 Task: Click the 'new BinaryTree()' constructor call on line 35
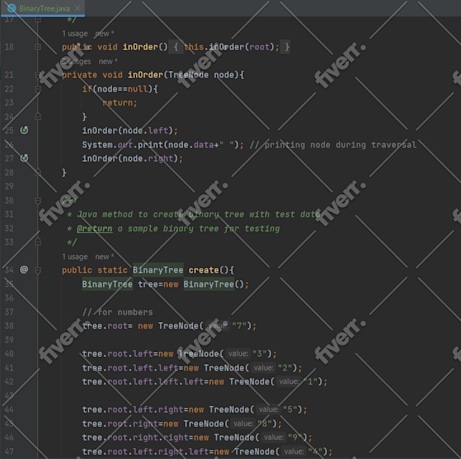[204, 284]
